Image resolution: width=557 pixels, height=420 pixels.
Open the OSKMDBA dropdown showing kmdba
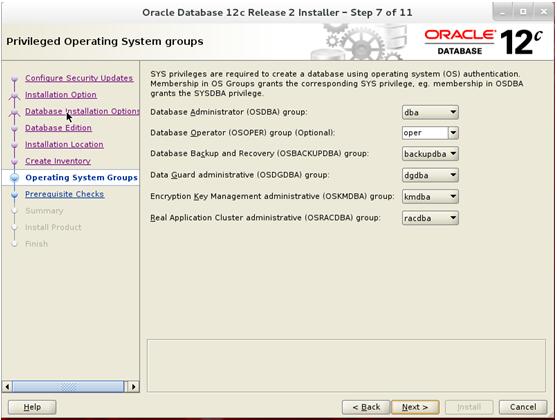click(x=430, y=196)
